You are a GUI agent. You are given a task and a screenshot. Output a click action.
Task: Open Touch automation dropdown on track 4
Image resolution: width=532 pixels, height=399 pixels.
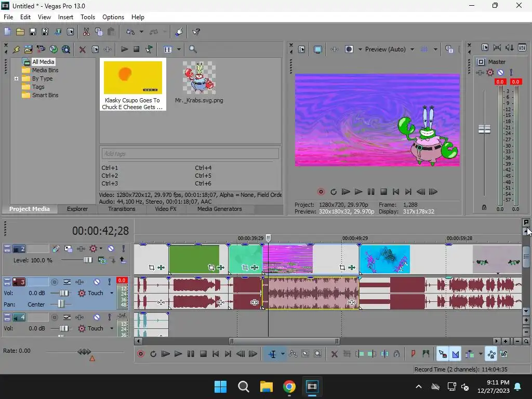tap(112, 328)
